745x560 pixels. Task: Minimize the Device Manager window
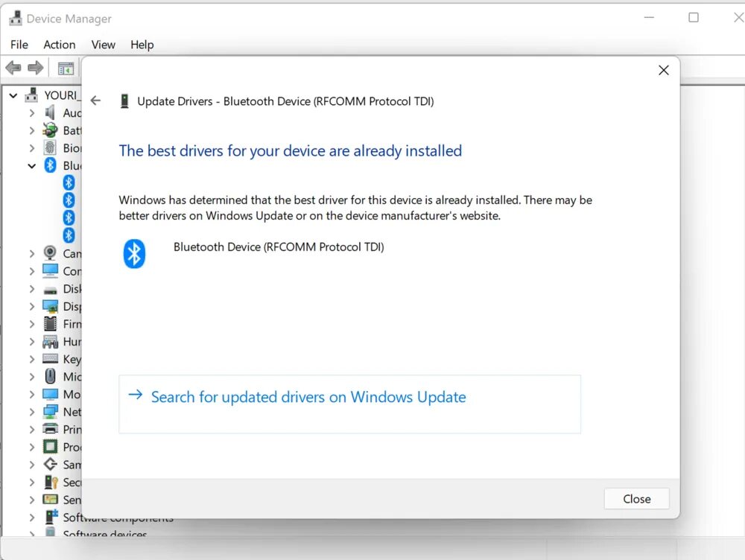point(649,18)
